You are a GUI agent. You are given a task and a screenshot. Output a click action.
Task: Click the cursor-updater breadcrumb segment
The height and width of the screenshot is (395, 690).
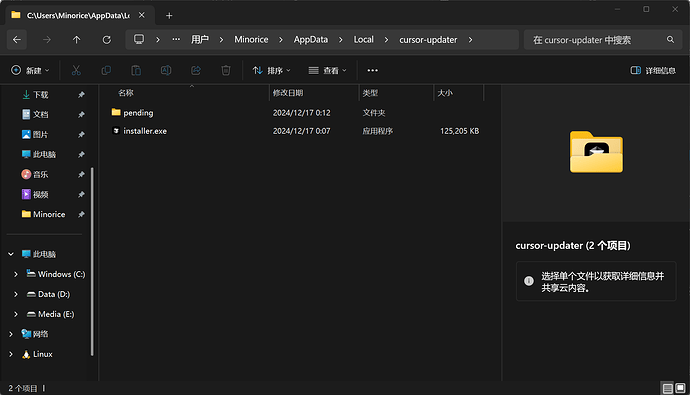coord(428,40)
